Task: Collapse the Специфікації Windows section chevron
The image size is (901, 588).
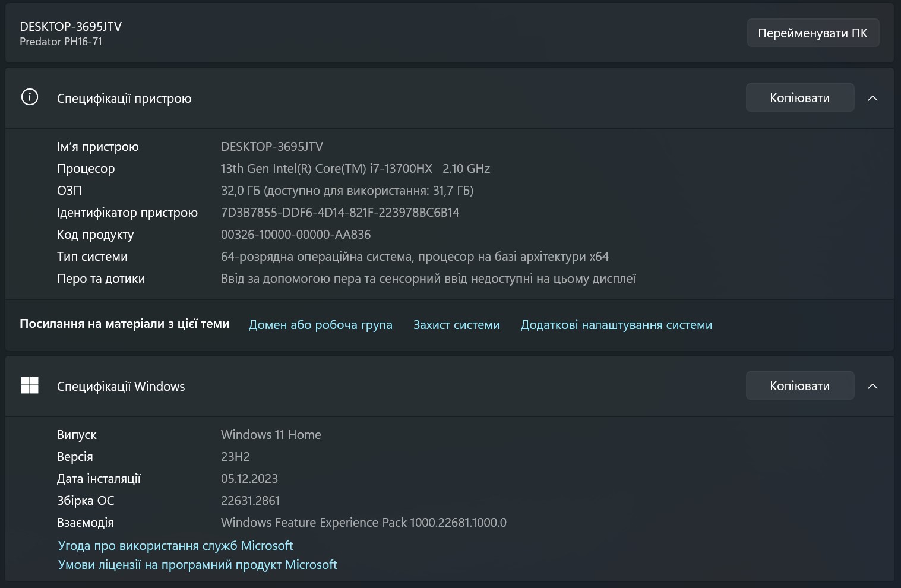Action: point(872,386)
